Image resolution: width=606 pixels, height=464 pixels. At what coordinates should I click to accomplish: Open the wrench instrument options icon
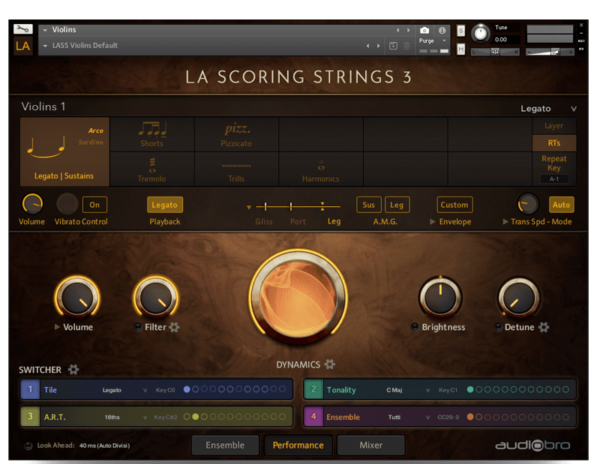pos(23,29)
